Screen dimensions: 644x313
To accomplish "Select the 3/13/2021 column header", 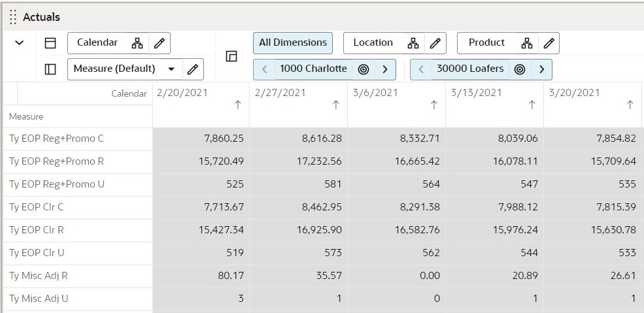I will pyautogui.click(x=495, y=105).
